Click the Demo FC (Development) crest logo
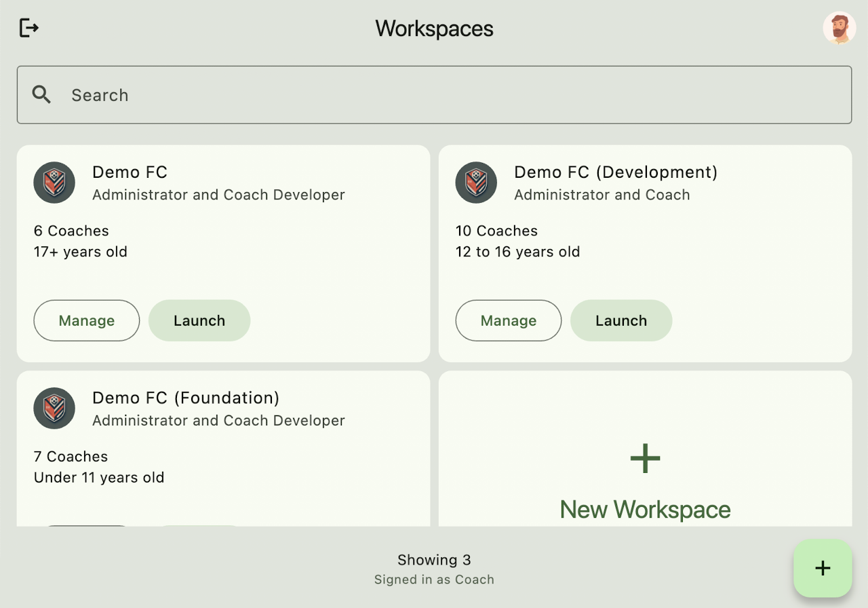Viewport: 868px width, 608px height. tap(476, 183)
